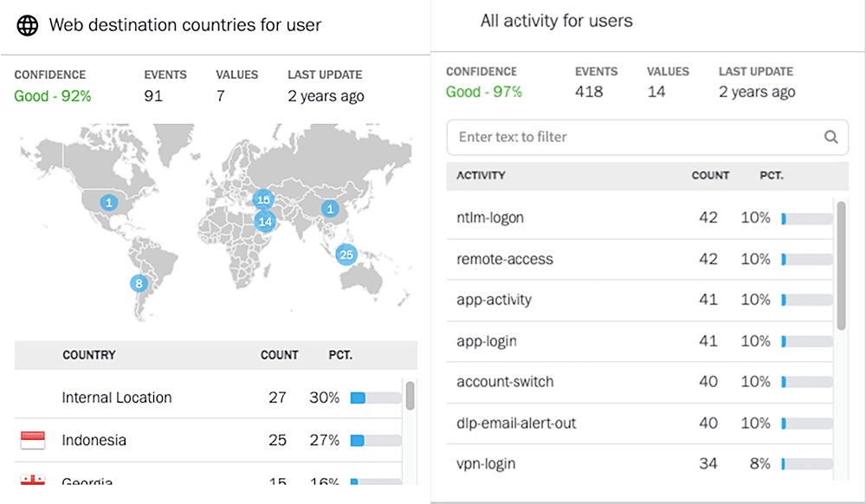Click the search magnifier icon in filter box
This screenshot has height=504, width=866.
coord(830,137)
